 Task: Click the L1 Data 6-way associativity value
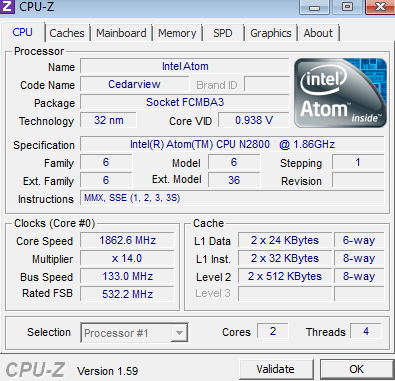click(359, 240)
